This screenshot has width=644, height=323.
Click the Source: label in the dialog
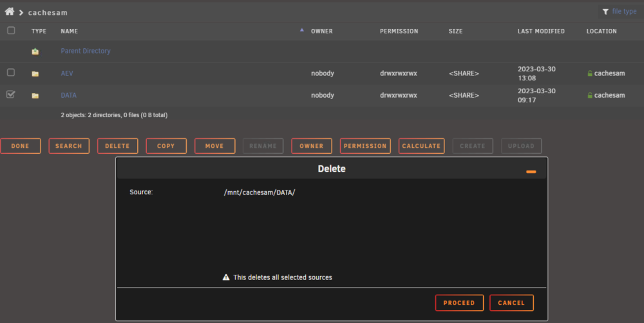coord(141,192)
